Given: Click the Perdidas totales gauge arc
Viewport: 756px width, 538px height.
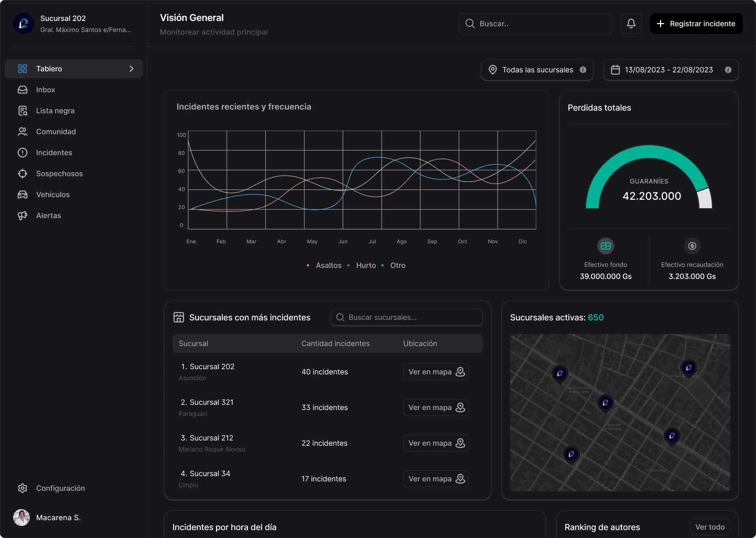Looking at the screenshot, I should [x=649, y=152].
